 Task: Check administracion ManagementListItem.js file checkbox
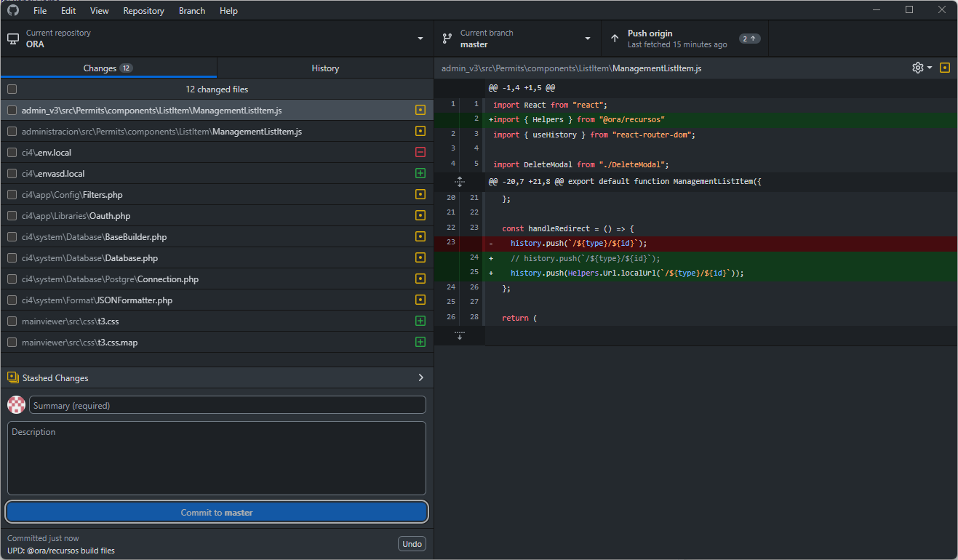(12, 132)
